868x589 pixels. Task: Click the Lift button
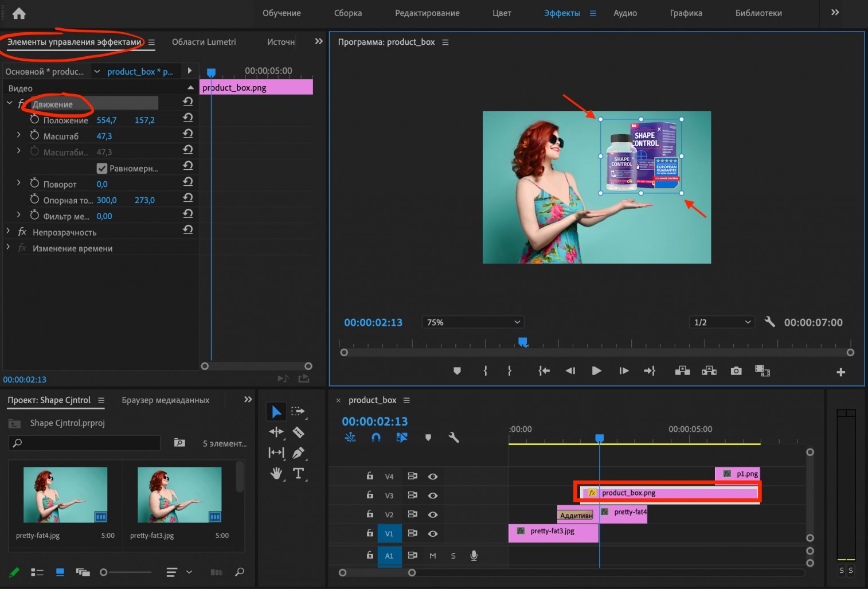682,371
